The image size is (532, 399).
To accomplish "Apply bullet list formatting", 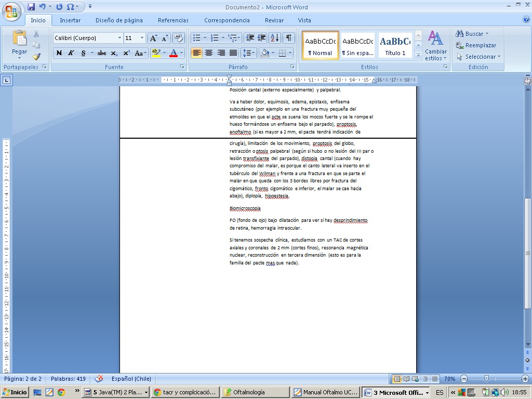I will tap(196, 38).
